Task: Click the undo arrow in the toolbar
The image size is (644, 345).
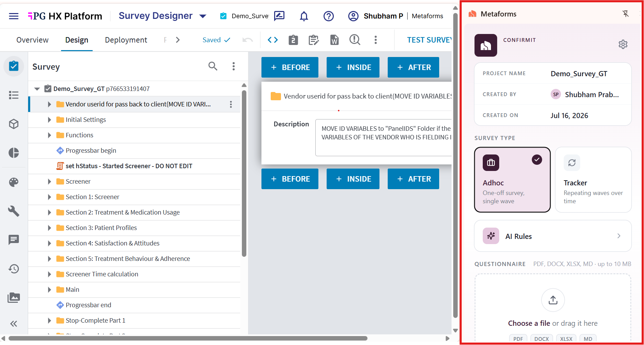Action: tap(247, 40)
